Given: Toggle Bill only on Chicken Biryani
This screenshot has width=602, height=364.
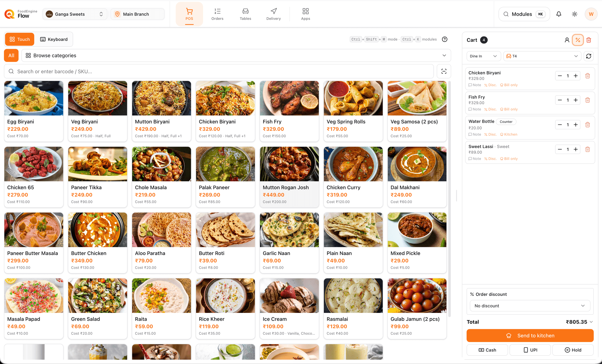Looking at the screenshot, I should [x=509, y=85].
